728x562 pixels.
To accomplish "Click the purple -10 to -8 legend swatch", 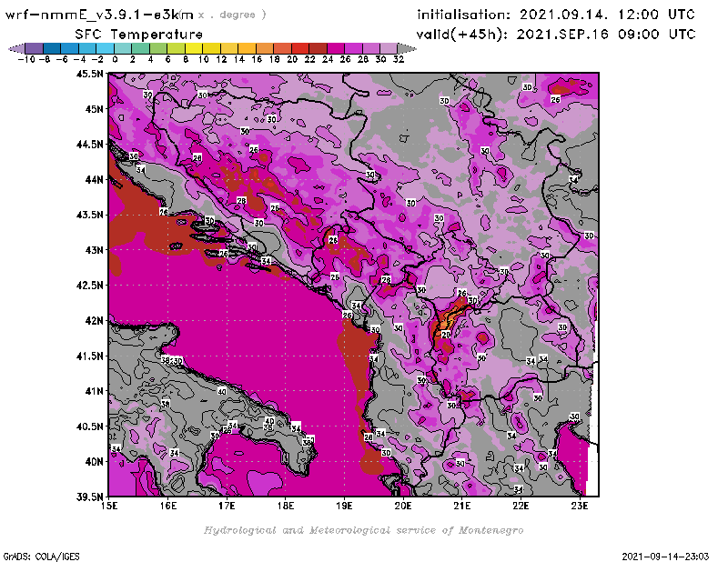I will tap(35, 48).
